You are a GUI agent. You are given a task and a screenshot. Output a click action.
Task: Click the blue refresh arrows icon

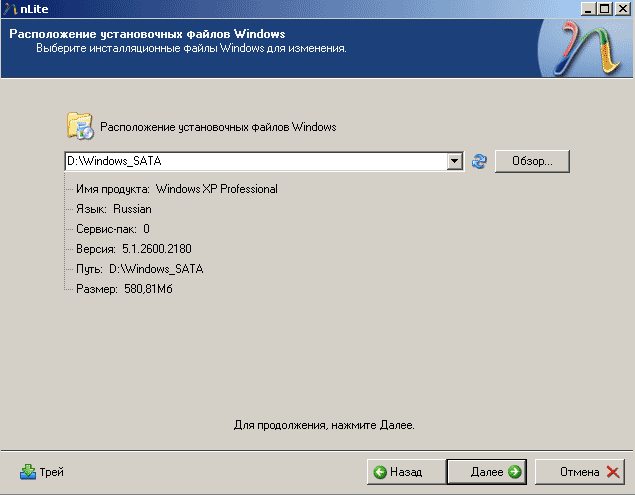pos(479,161)
